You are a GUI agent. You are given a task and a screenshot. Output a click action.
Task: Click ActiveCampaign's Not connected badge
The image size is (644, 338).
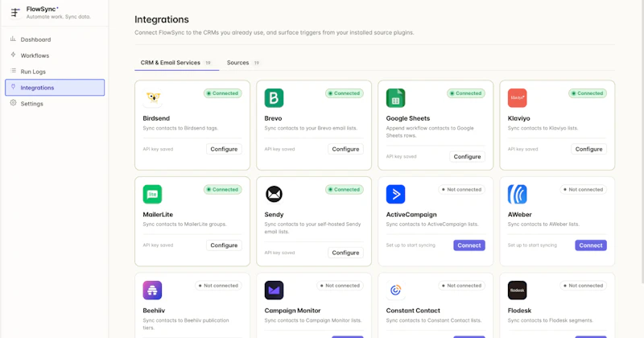pyautogui.click(x=461, y=189)
